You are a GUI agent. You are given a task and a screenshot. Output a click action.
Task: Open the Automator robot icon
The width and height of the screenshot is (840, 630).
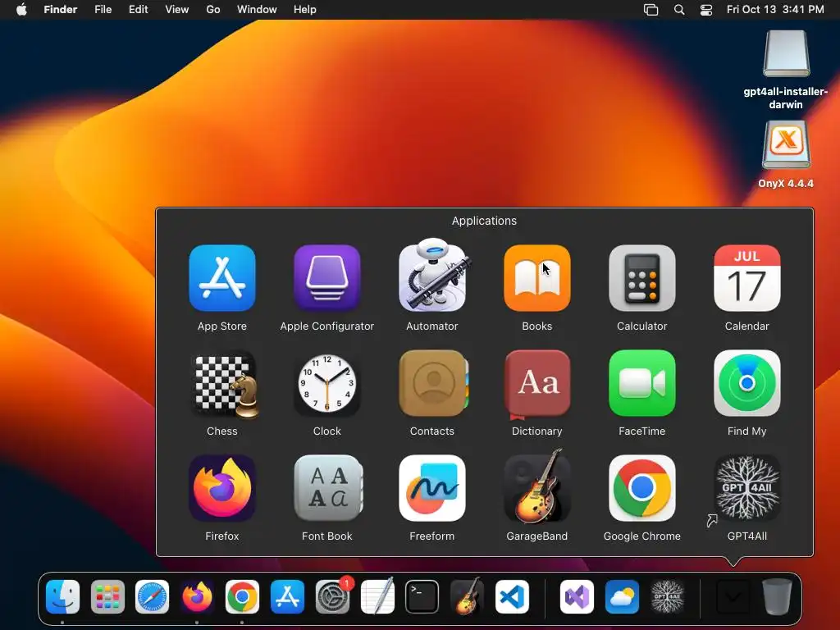[432, 276]
